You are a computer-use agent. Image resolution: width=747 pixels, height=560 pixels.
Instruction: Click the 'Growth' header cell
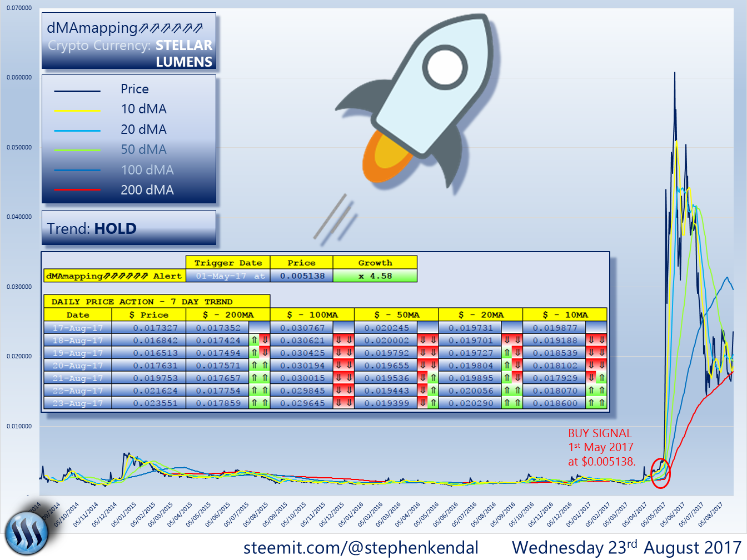point(375,263)
